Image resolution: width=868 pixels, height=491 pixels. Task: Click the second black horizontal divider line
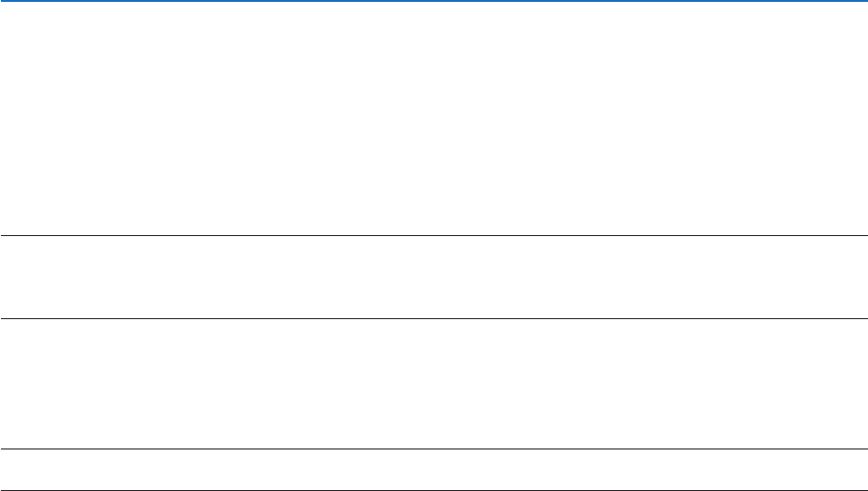click(434, 319)
